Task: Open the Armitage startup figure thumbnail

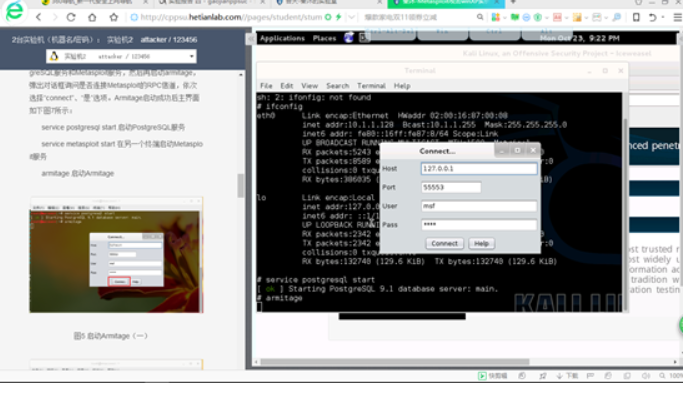Action: pyautogui.click(x=116, y=255)
